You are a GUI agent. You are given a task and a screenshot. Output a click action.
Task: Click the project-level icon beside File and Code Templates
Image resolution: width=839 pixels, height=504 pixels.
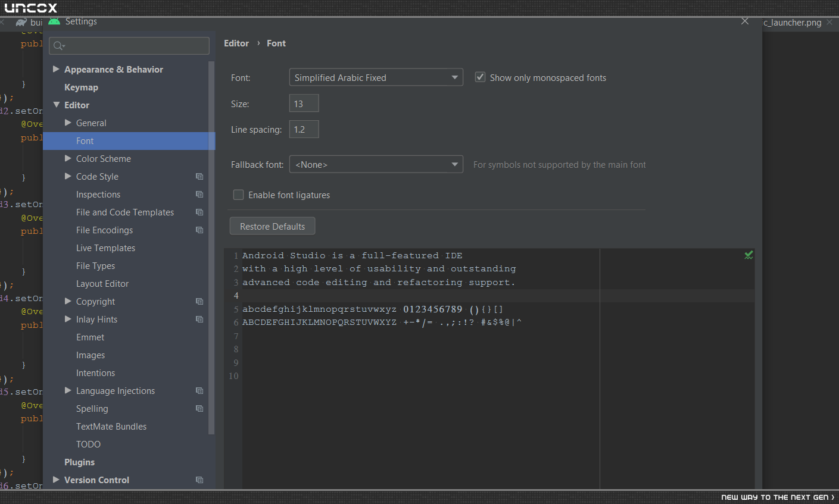pos(199,212)
